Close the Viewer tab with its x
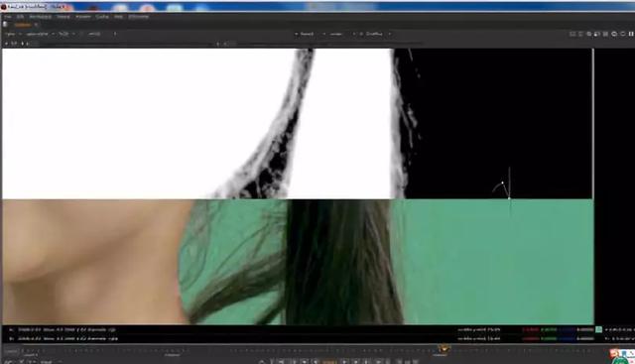This screenshot has height=364, width=635. coord(36,25)
